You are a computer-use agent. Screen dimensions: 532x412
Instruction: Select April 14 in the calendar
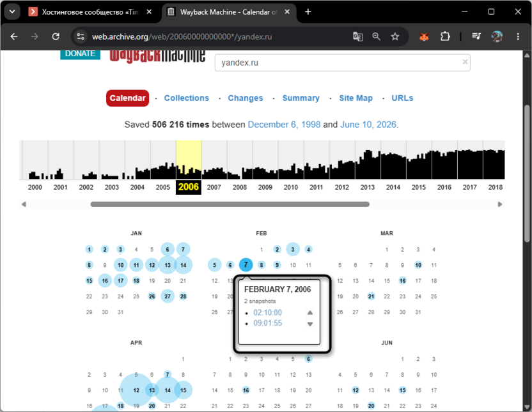168,390
